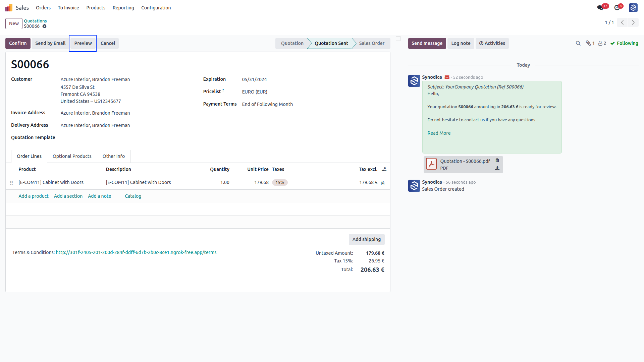Open the Products menu
This screenshot has height=362, width=644.
tap(96, 8)
